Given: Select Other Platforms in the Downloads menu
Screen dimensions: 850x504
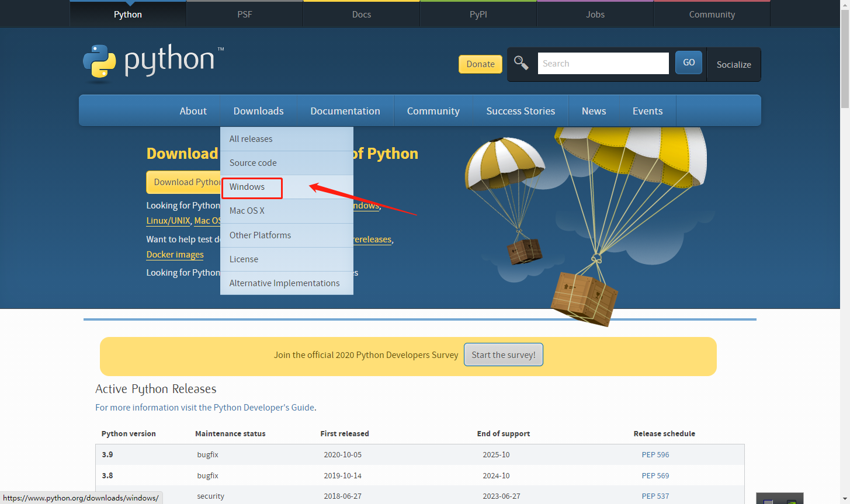Looking at the screenshot, I should pos(287,235).
